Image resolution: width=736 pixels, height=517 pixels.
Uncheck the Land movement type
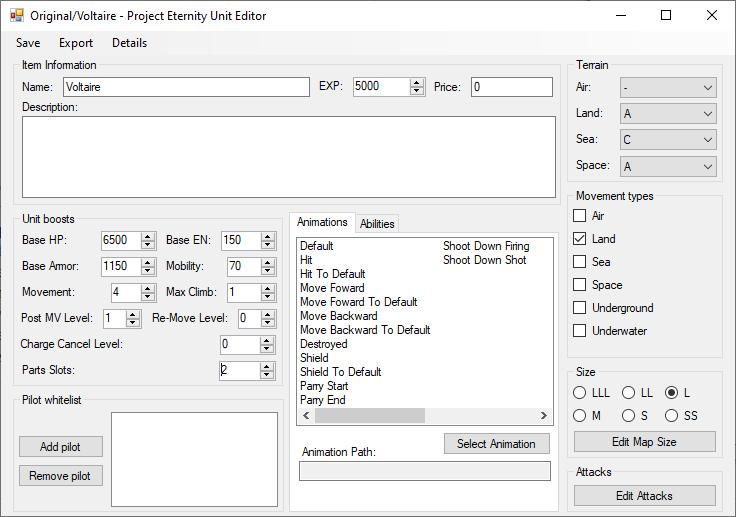pos(580,239)
